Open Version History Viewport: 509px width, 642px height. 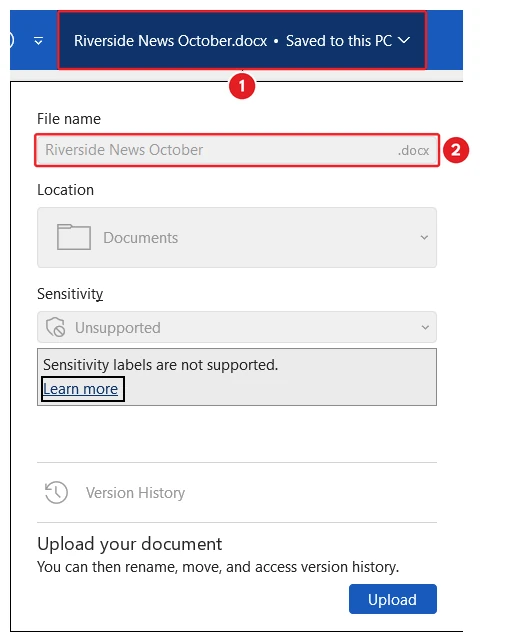(237, 493)
